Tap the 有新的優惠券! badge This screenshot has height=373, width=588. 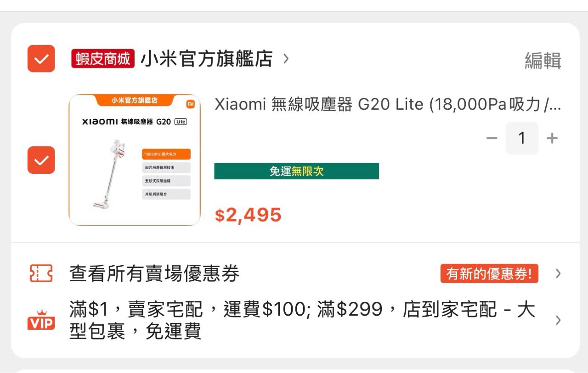point(489,274)
